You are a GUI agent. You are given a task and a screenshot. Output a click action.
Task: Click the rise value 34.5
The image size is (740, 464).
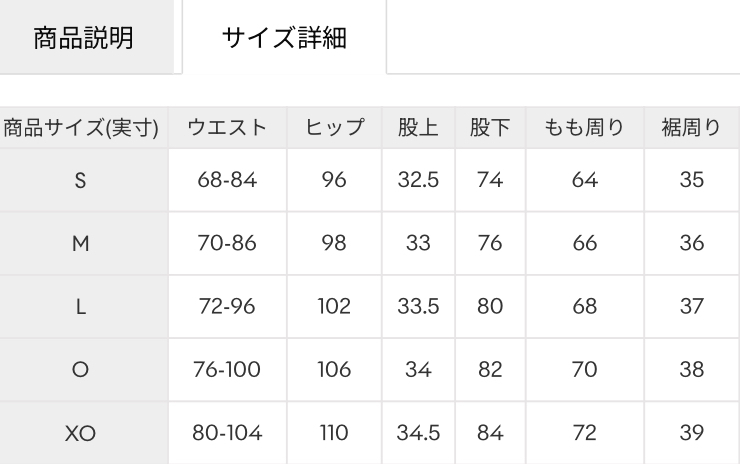tap(418, 433)
